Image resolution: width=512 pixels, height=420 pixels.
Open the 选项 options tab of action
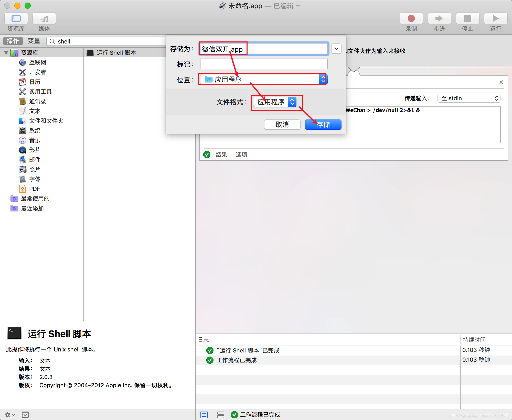[x=241, y=154]
